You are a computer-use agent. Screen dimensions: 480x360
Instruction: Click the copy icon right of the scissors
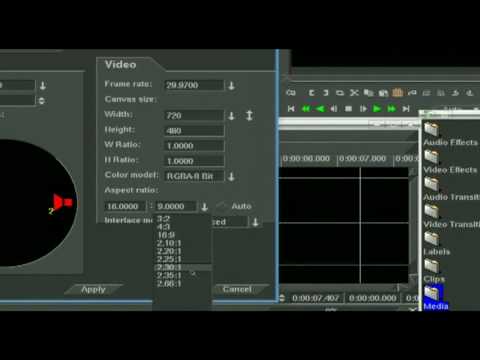368,93
